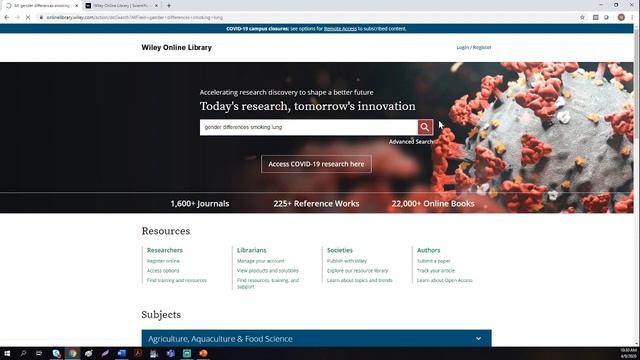
Task: Click Submit a paper under Authors
Action: tap(433, 261)
